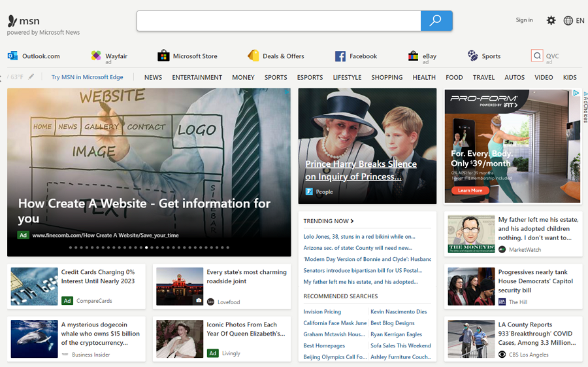
Task: Click the AdChoices icon on the Pro-Form ad
Action: (576, 93)
